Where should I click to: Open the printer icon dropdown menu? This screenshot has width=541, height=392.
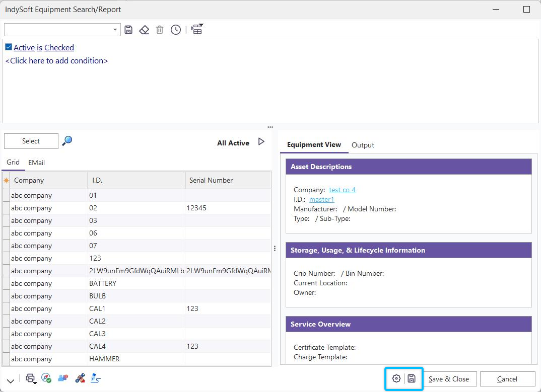31,379
